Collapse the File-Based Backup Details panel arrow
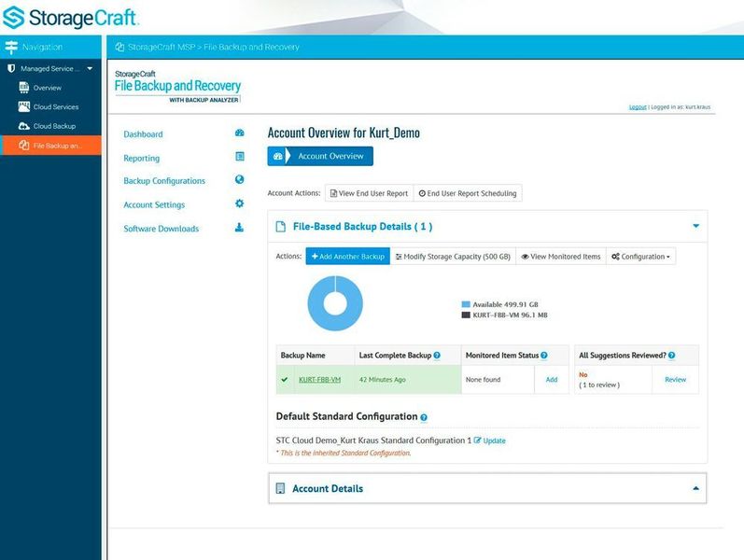This screenshot has width=744, height=560. pos(695,226)
